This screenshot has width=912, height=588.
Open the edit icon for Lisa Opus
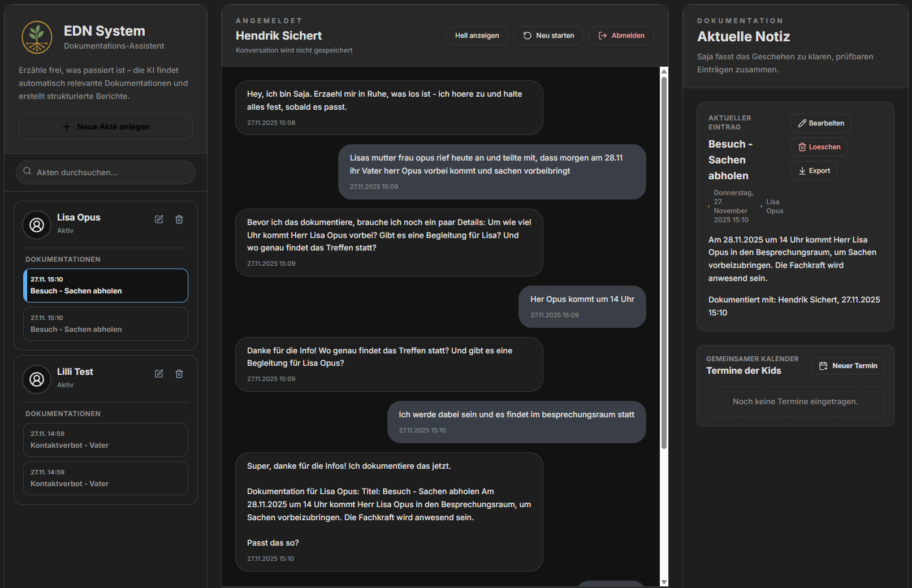pos(159,219)
